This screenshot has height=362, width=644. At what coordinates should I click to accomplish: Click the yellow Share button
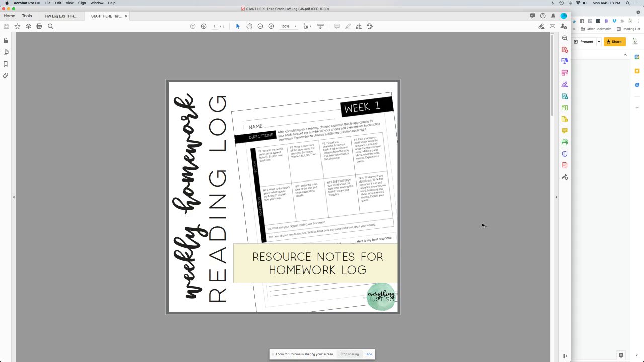[x=614, y=42]
